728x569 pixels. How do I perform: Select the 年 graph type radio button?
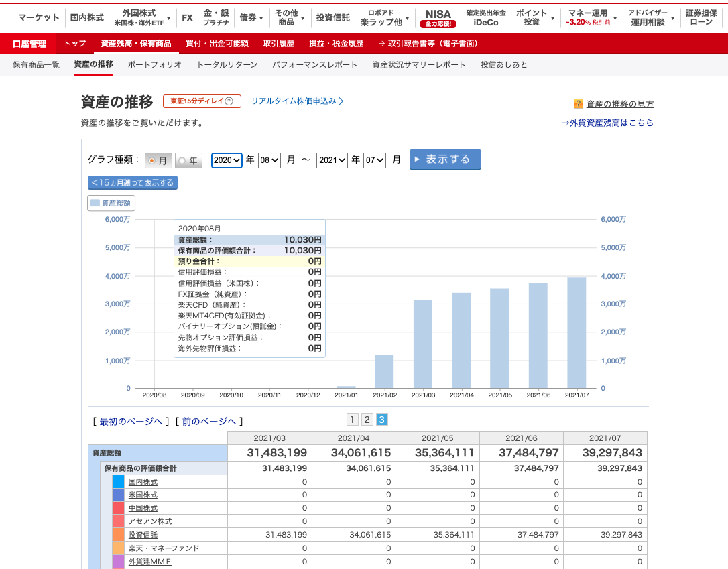[182, 161]
